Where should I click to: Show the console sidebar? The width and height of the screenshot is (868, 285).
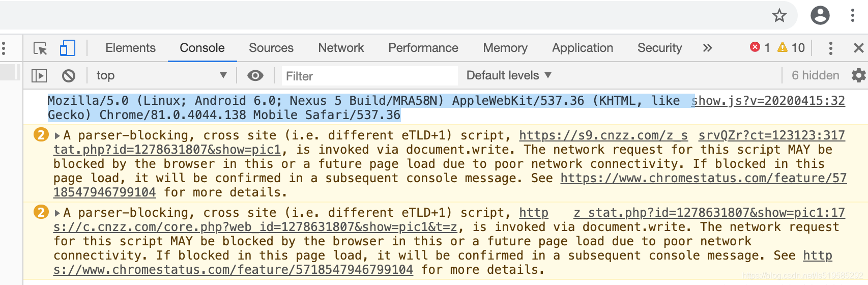(39, 76)
